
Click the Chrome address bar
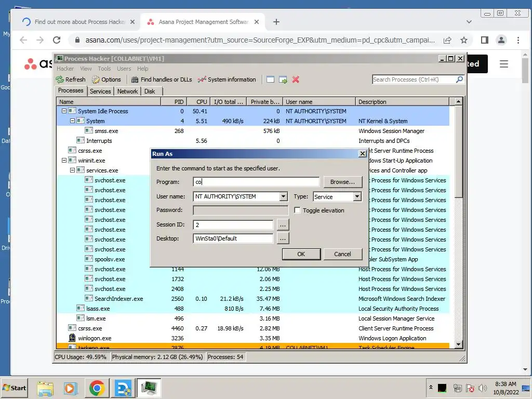(260, 40)
